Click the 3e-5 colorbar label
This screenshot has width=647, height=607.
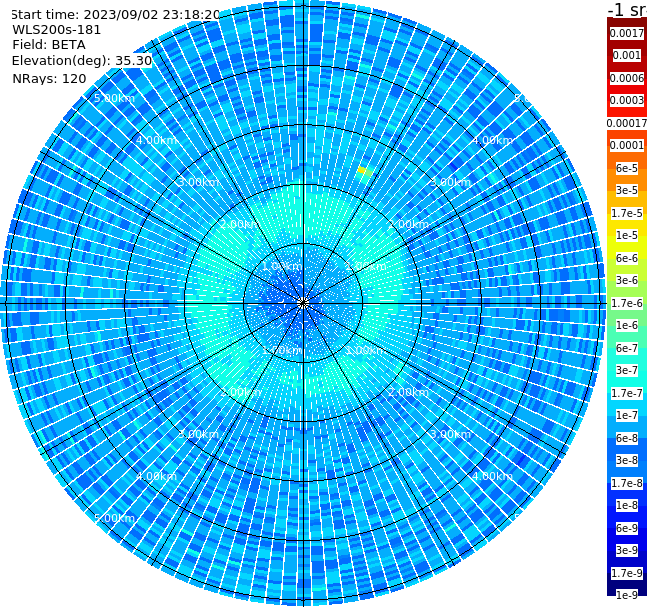click(x=627, y=190)
